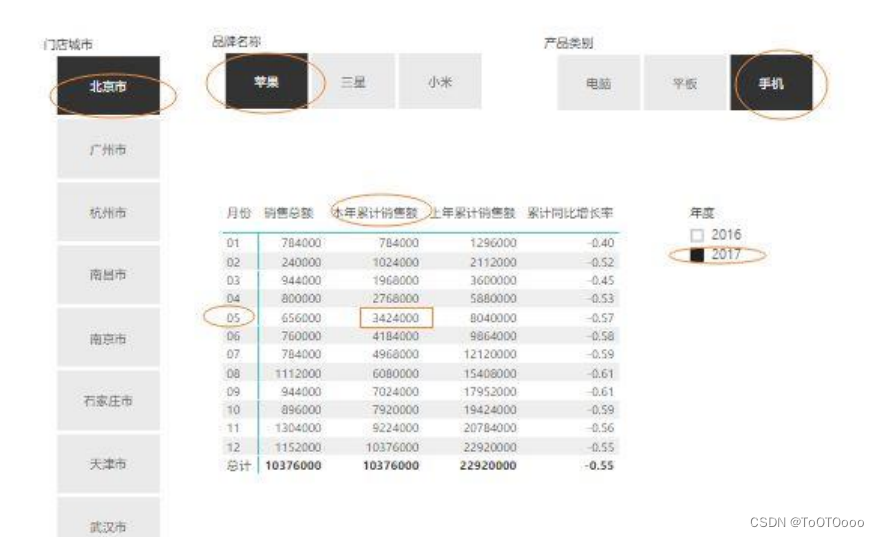
Task: Check the 2016 year checkbox
Action: click(697, 235)
